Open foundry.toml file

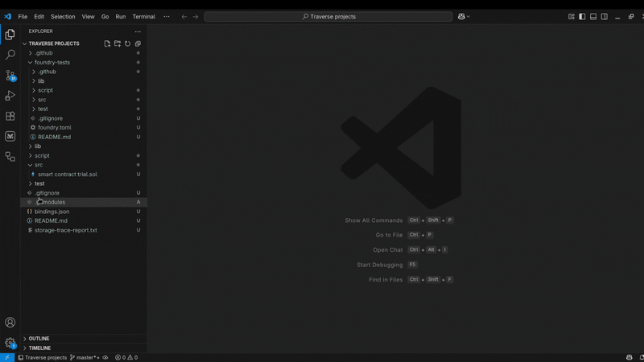(84, 128)
